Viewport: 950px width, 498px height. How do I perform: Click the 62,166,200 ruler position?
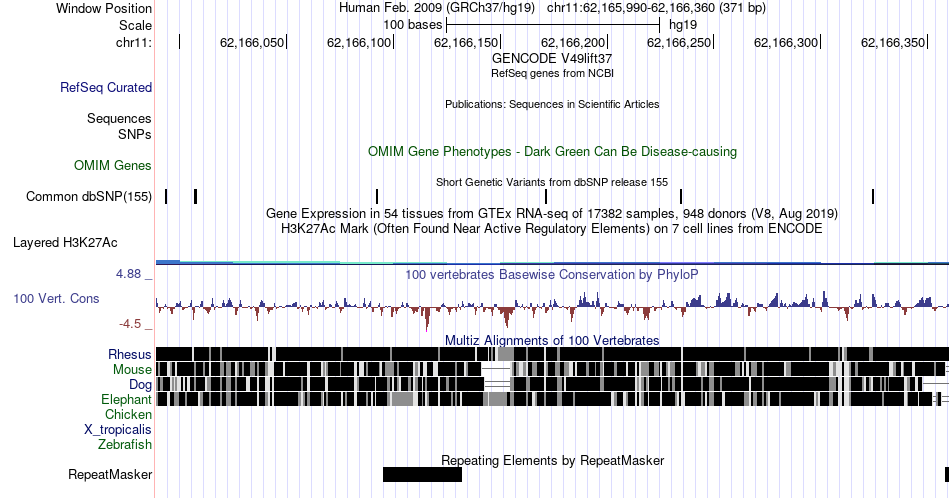[573, 42]
